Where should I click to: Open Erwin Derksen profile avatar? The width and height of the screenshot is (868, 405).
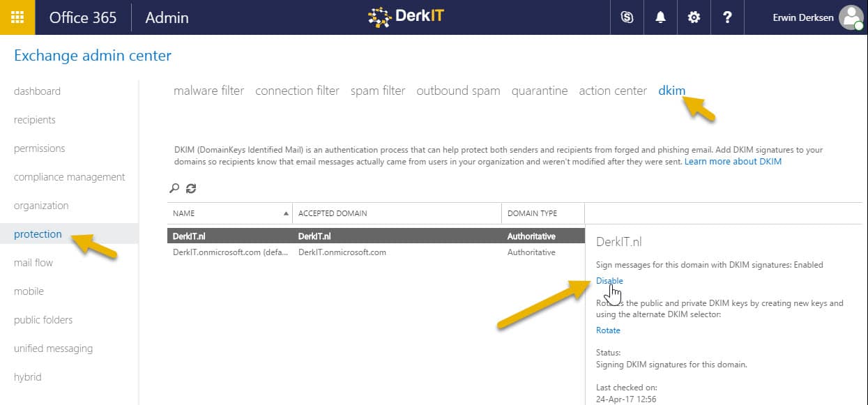point(851,17)
